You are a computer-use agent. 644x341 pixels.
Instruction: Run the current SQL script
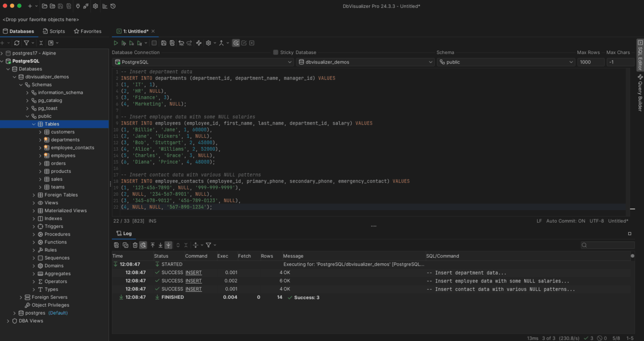point(115,43)
